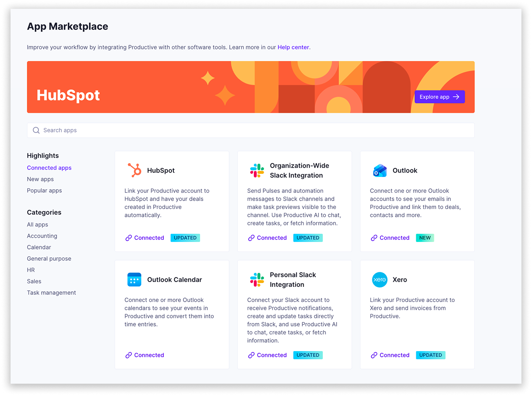Viewport: 532px width, 396px height.
Task: Open Organization-Wide Slack Integration title
Action: (x=300, y=170)
